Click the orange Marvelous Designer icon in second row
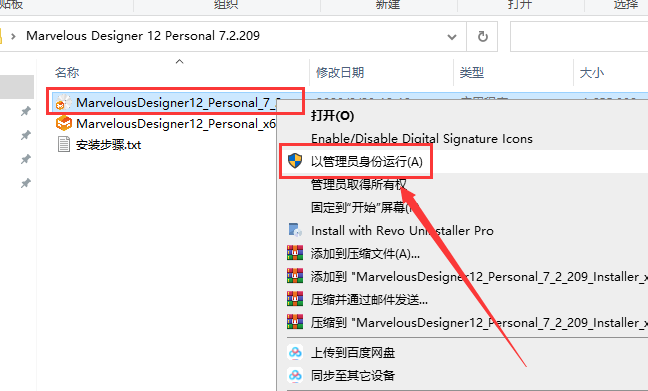This screenshot has width=648, height=391. pos(64,124)
